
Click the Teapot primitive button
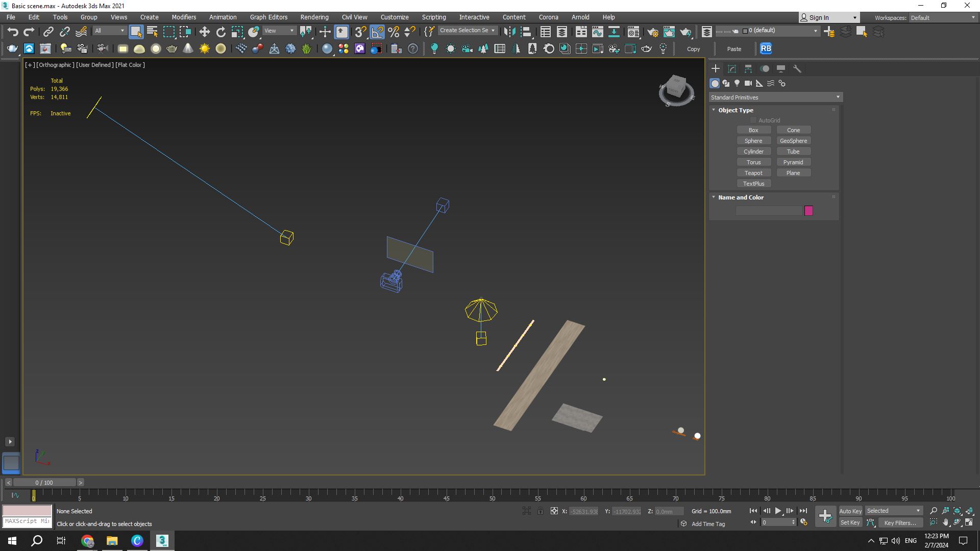click(x=753, y=173)
